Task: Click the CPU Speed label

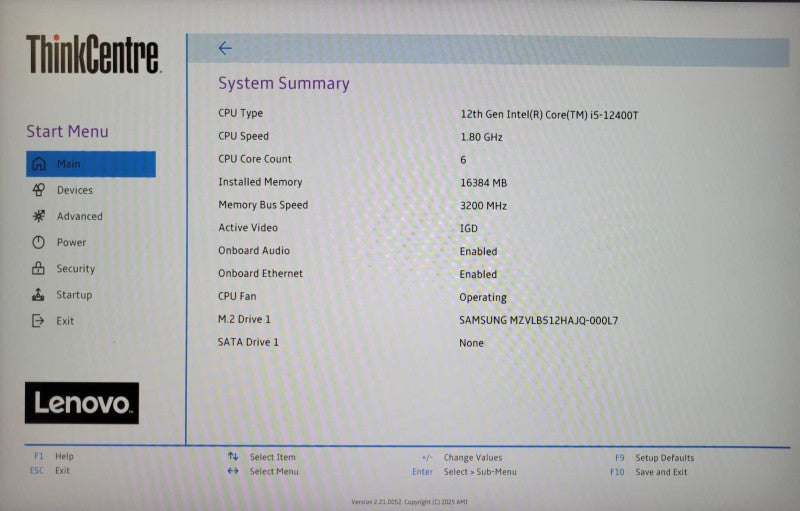Action: (243, 136)
